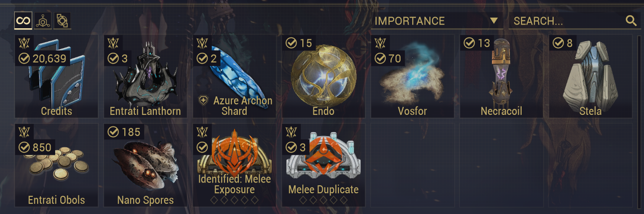The height and width of the screenshot is (214, 644).
Task: Select the infinity all-items filter icon
Action: pyautogui.click(x=23, y=20)
